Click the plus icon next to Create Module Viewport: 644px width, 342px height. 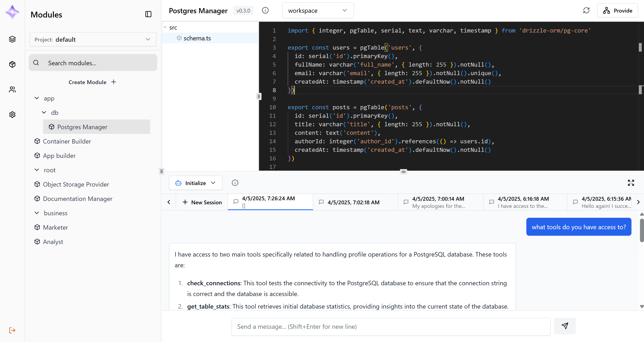pos(114,82)
